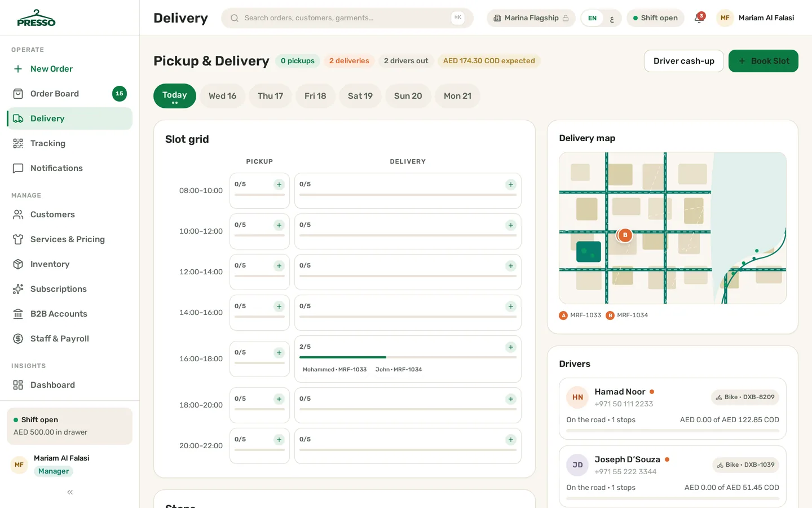Open the Delivery sidebar item
The width and height of the screenshot is (812, 508).
point(69,119)
